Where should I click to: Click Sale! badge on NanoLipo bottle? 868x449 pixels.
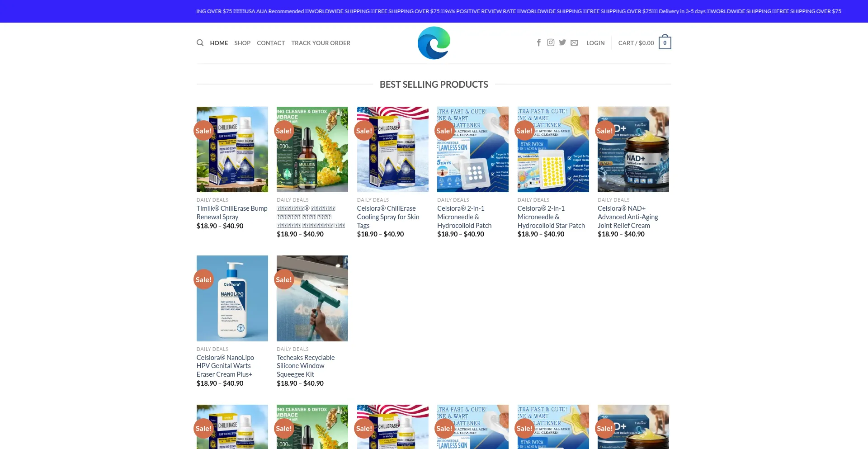point(203,279)
